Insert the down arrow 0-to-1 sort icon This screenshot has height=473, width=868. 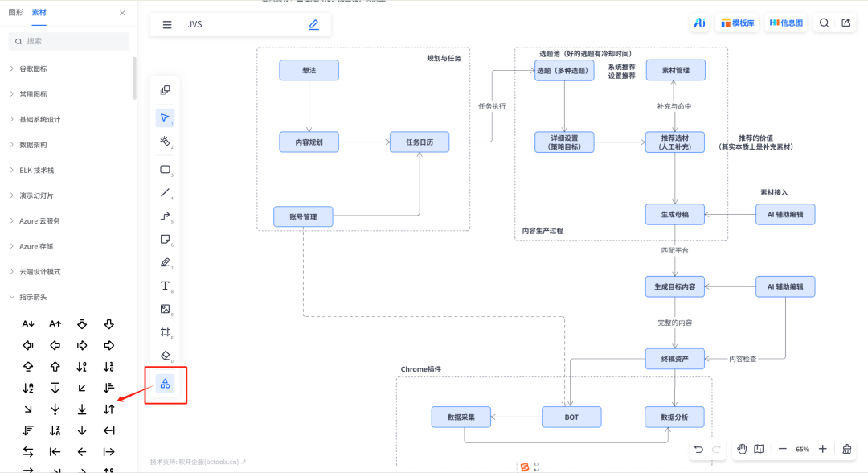click(x=82, y=367)
